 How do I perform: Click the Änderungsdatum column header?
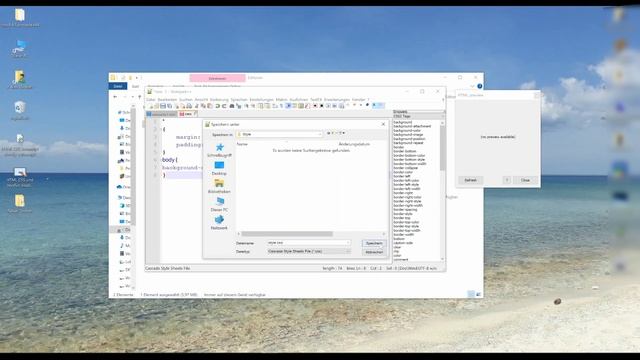pos(354,144)
